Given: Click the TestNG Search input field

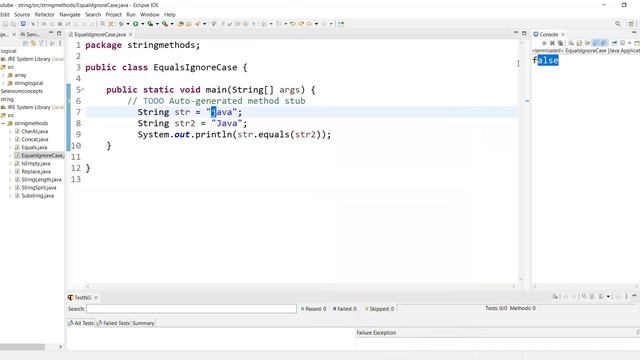Looking at the screenshot, I should point(191,309).
